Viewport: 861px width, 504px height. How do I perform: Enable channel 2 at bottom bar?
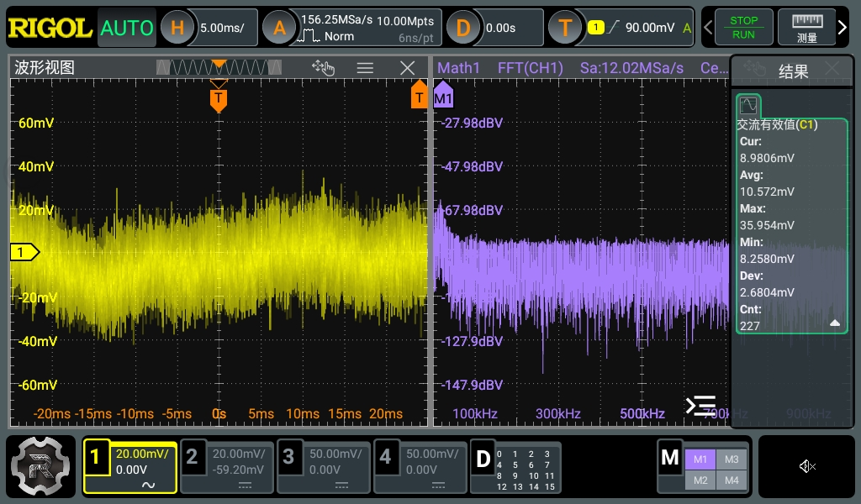click(x=227, y=467)
